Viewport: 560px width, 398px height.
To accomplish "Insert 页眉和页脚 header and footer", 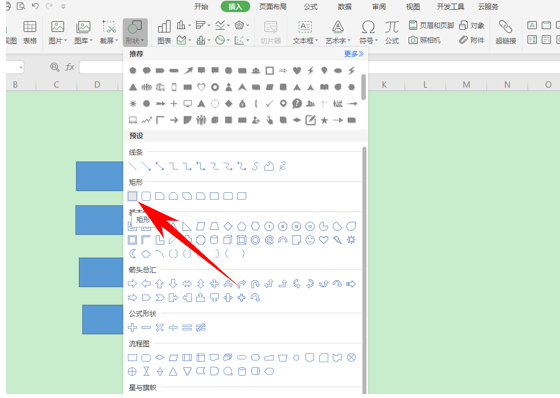I will (431, 25).
